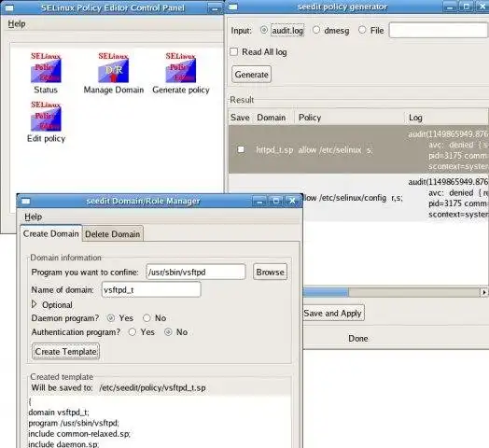Launch the Generate policy icon
This screenshot has height=448, width=489.
click(181, 73)
